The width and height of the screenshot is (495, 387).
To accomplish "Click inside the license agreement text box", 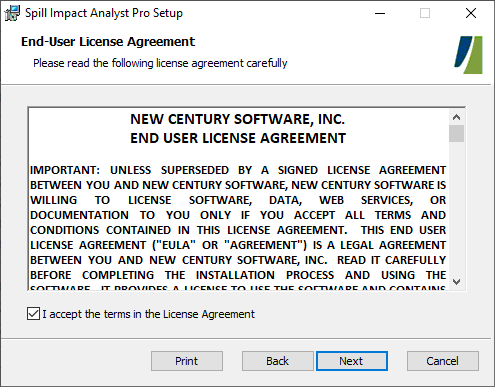I will (238, 199).
